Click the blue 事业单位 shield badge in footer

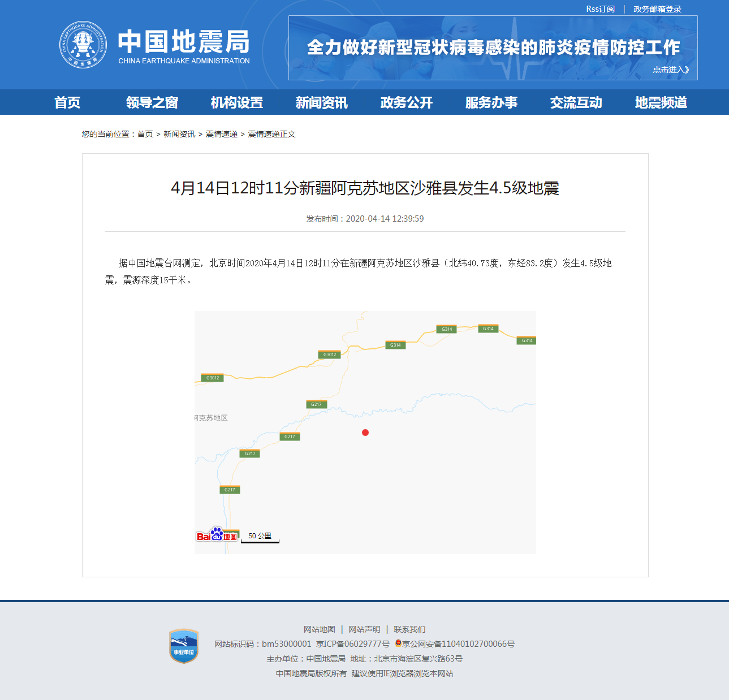184,646
